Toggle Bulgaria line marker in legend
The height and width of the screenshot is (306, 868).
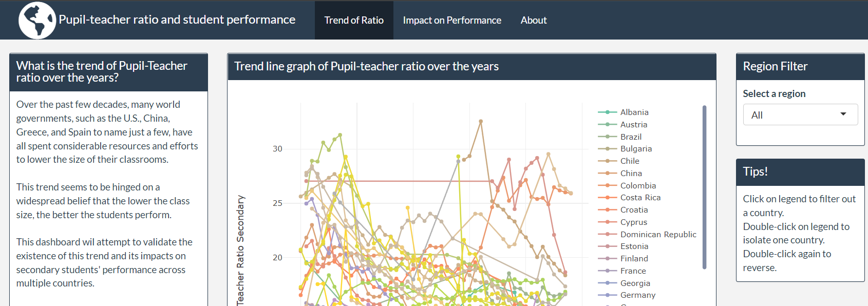coord(608,149)
